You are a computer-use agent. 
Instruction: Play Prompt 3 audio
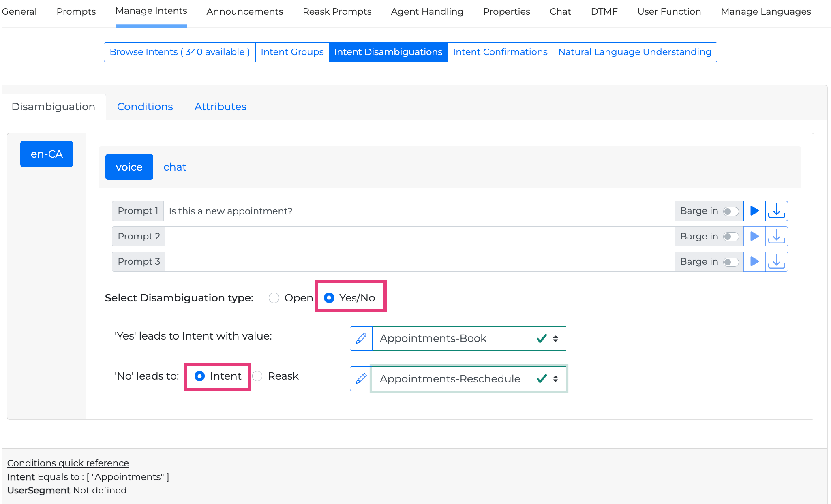click(754, 262)
